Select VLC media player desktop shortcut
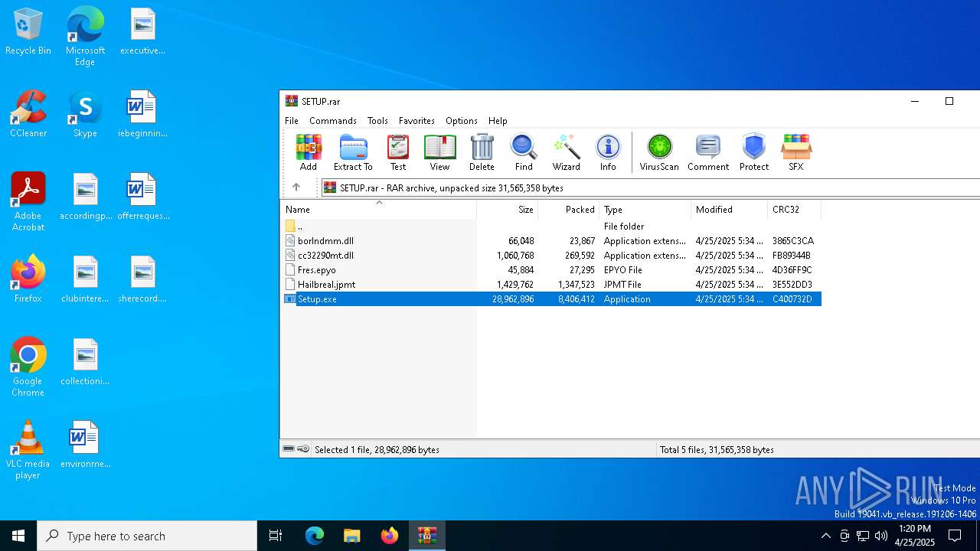Screen dimensions: 980x551 click(28, 450)
